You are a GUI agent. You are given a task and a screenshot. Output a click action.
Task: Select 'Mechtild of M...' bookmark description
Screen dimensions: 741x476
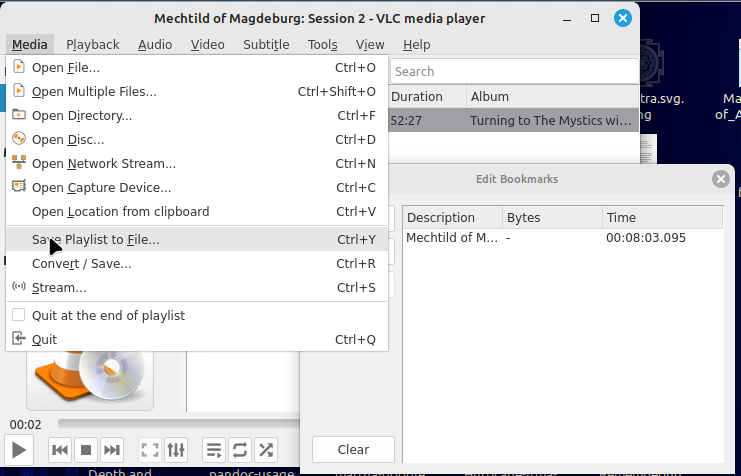452,238
